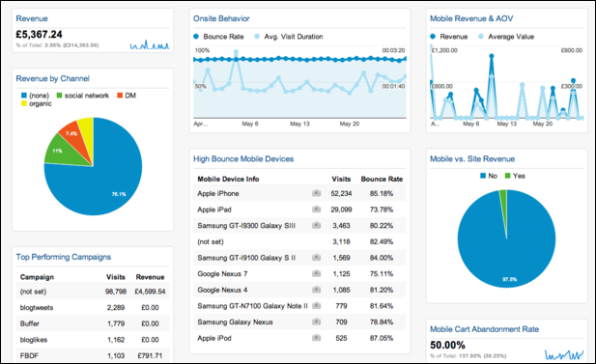The image size is (596, 364).
Task: Sort table by Bounce Rate column header
Action: 382,179
